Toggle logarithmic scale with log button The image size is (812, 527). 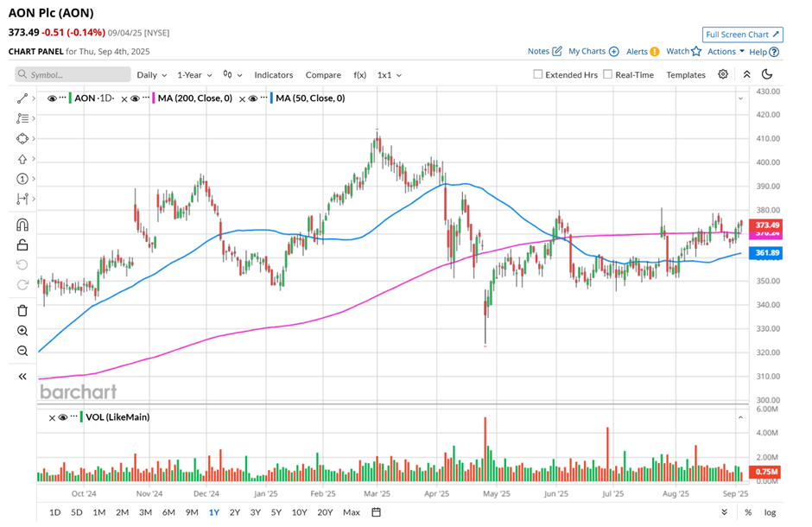[770, 512]
